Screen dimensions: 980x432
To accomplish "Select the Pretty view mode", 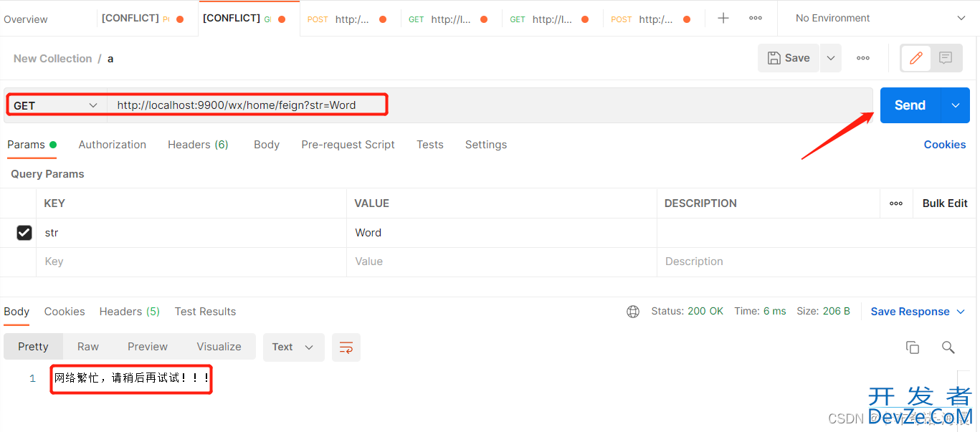I will [x=33, y=347].
